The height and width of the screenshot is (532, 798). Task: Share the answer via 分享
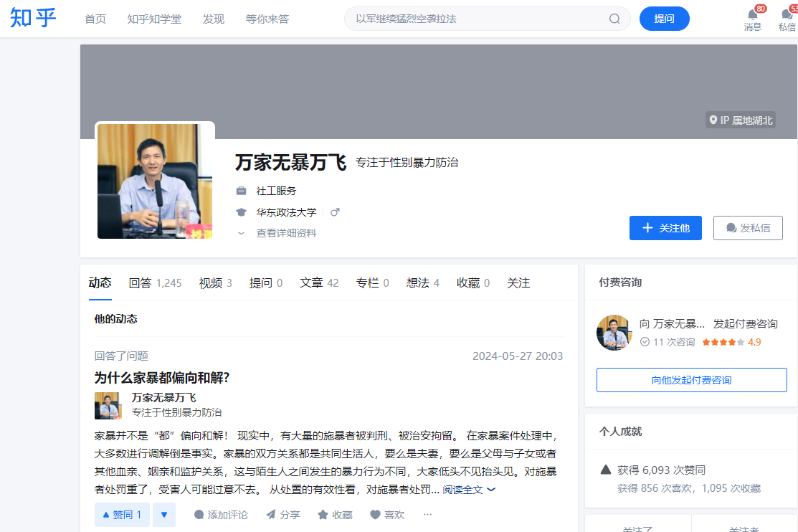(x=271, y=515)
